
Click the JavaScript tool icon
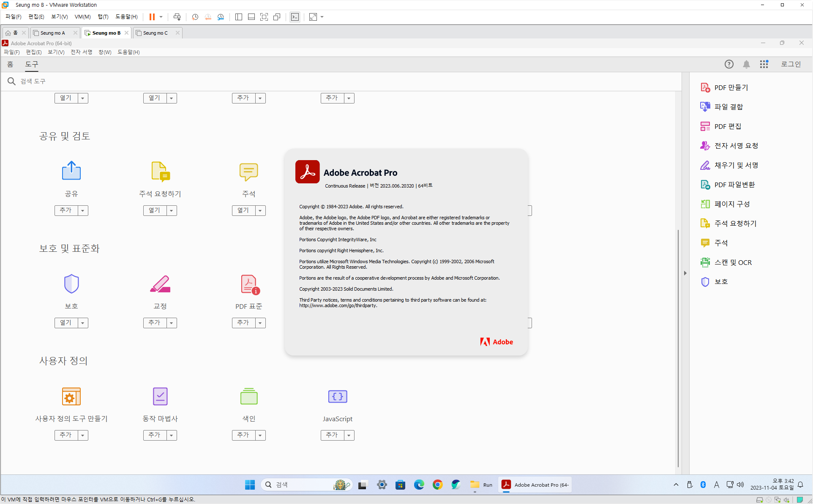coord(337,397)
